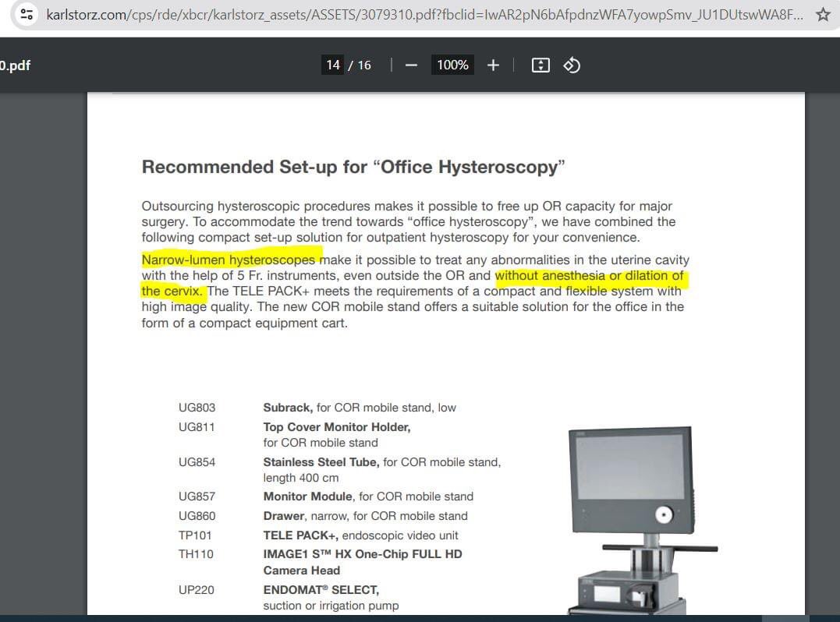Click the 'Recommended Set-up for "Office Hysteroscopy"' heading

pos(353,167)
